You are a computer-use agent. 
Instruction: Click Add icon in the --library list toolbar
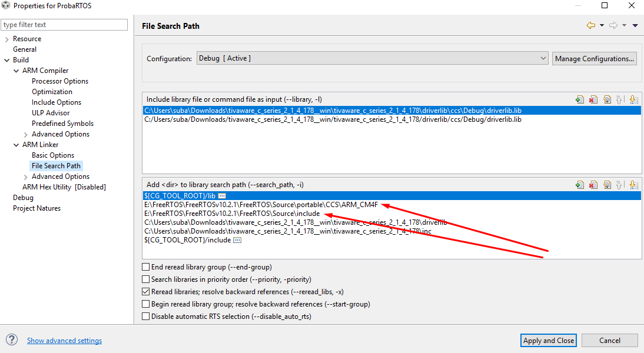(x=580, y=100)
